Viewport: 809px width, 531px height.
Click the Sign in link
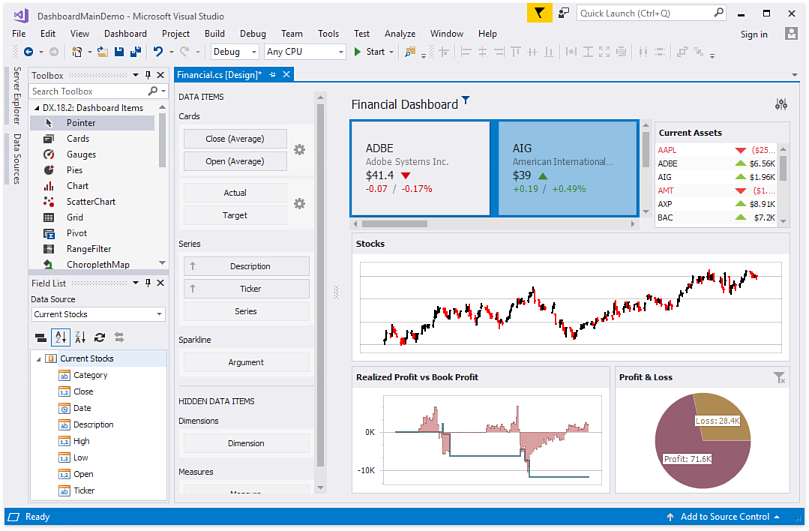point(754,35)
